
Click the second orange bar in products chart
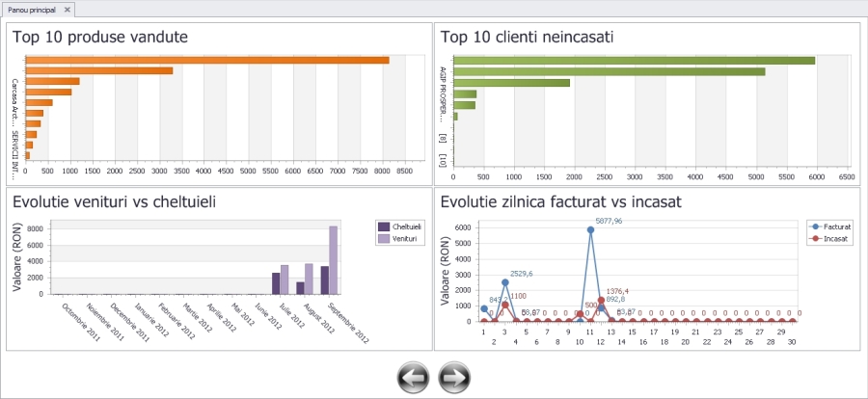pyautogui.click(x=98, y=70)
